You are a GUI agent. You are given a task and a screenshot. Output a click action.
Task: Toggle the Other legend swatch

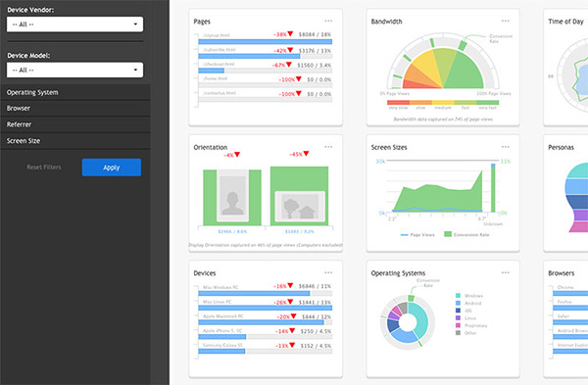coord(458,333)
